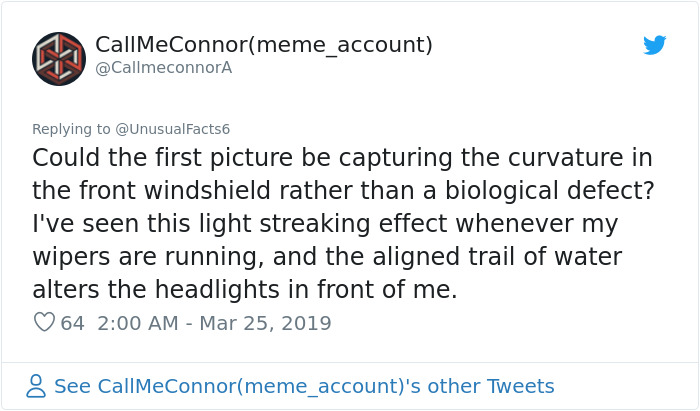Open the CallMeConnor profile avatar
Image resolution: width=700 pixels, height=411 pixels.
coord(59,58)
